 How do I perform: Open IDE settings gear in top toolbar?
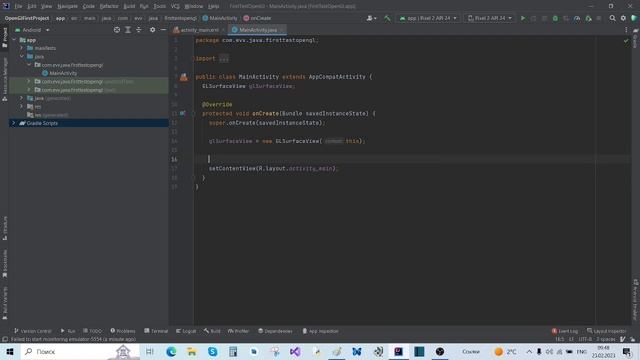coord(623,18)
